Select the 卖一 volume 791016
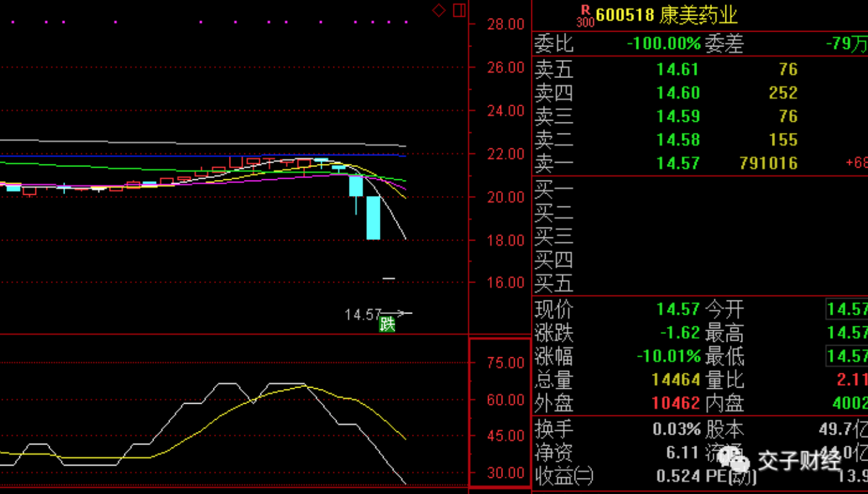The height and width of the screenshot is (494, 868). click(769, 163)
